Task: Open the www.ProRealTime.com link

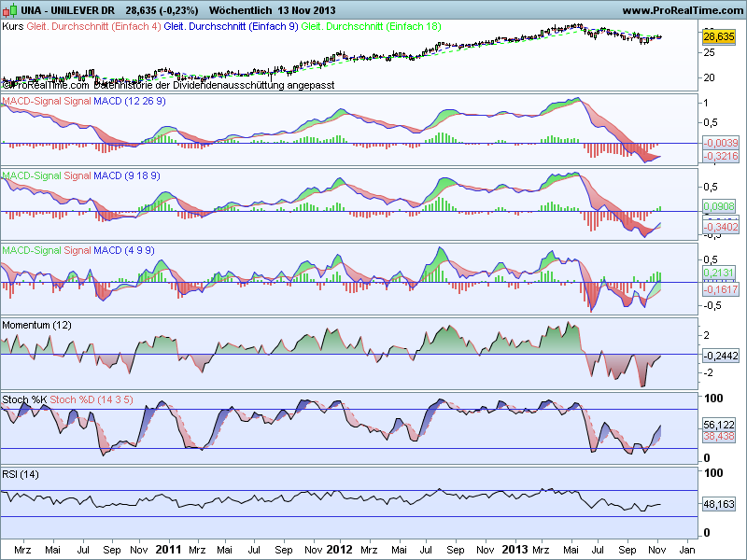Action: 684,10
